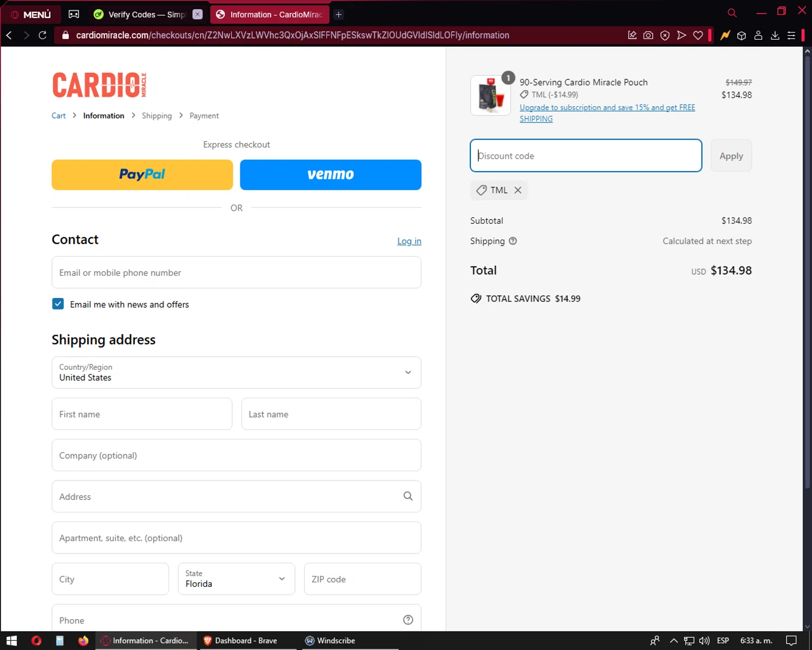Screen dimensions: 812x650
Task: Focus the Email or mobile phone number field
Action: [237, 272]
